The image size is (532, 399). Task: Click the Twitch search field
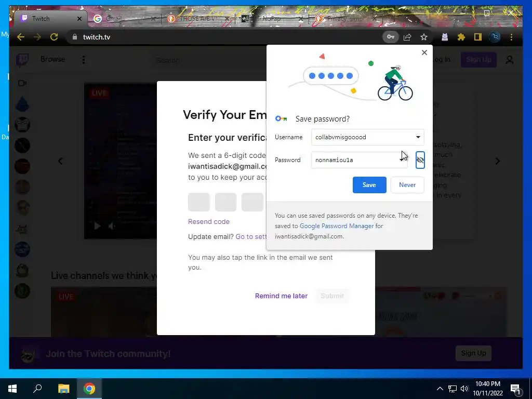tap(209, 60)
